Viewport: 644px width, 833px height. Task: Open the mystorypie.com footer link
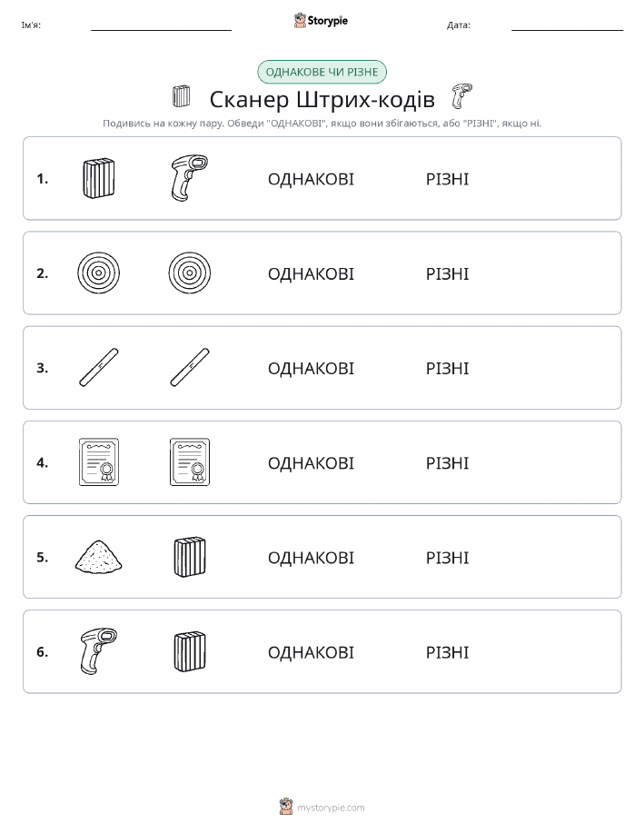click(x=331, y=808)
